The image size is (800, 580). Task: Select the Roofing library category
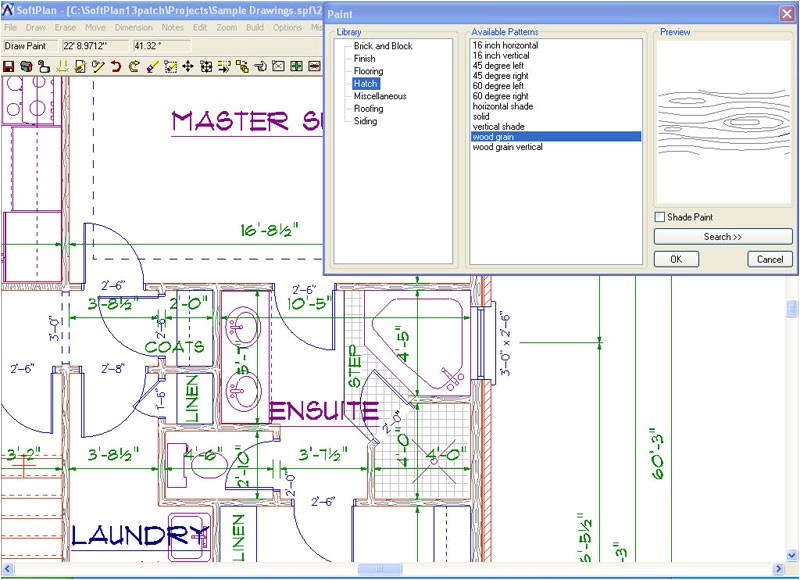pos(368,108)
